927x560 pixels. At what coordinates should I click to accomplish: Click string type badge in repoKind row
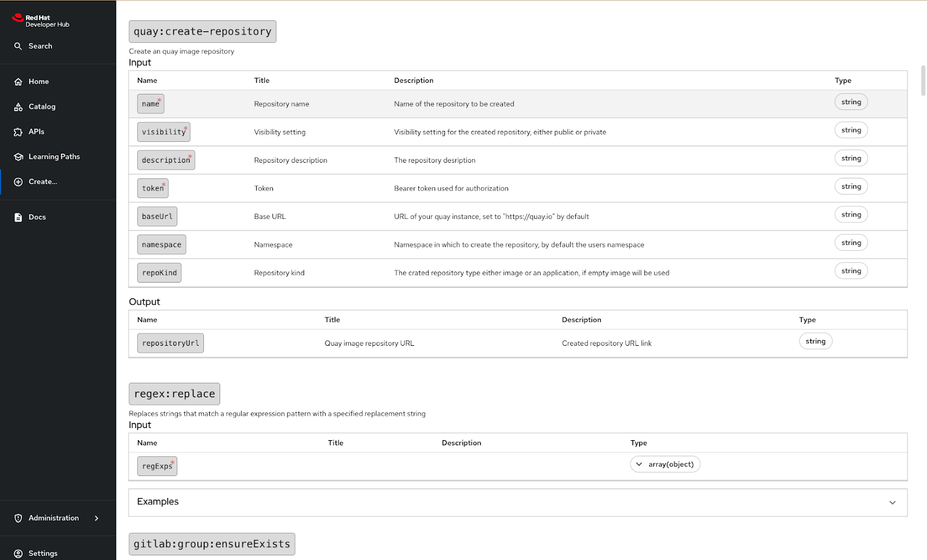851,271
